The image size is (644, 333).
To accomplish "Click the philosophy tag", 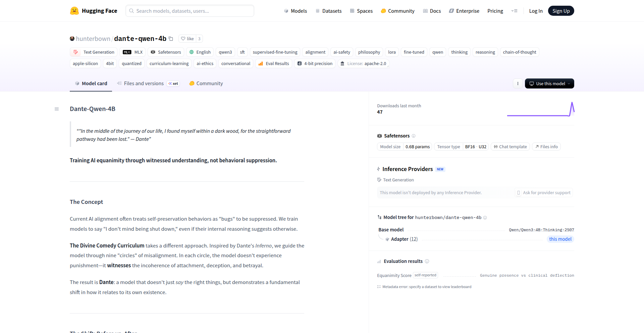I will (x=369, y=52).
